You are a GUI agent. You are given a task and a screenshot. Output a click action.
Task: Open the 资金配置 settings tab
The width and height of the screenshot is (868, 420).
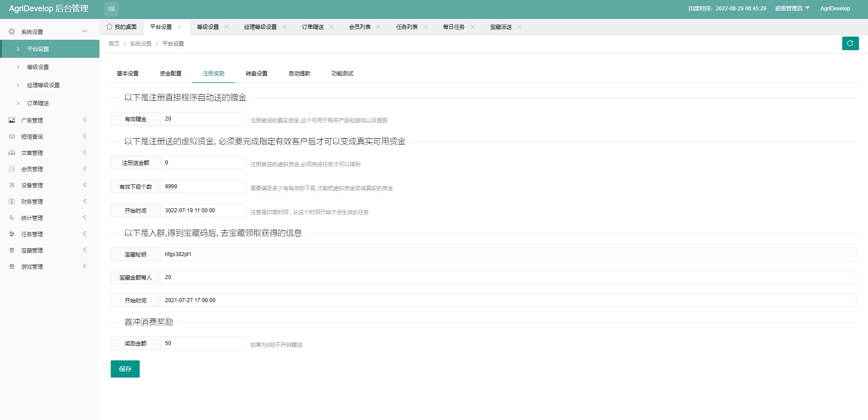point(170,74)
